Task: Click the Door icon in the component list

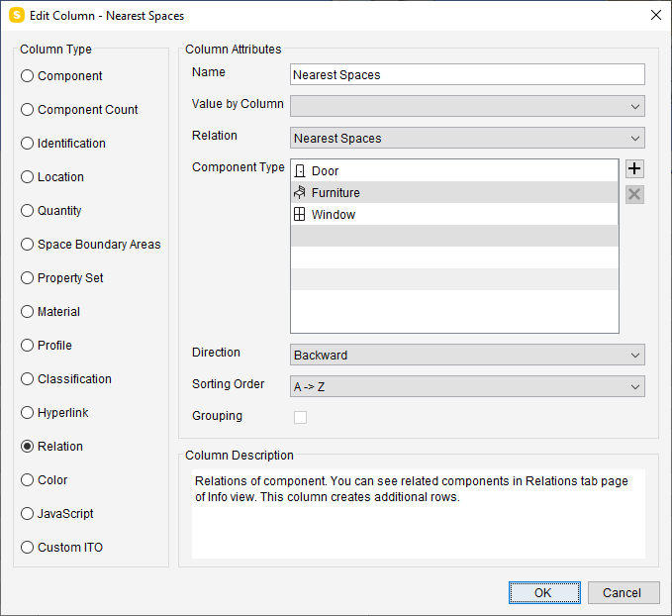Action: point(300,170)
